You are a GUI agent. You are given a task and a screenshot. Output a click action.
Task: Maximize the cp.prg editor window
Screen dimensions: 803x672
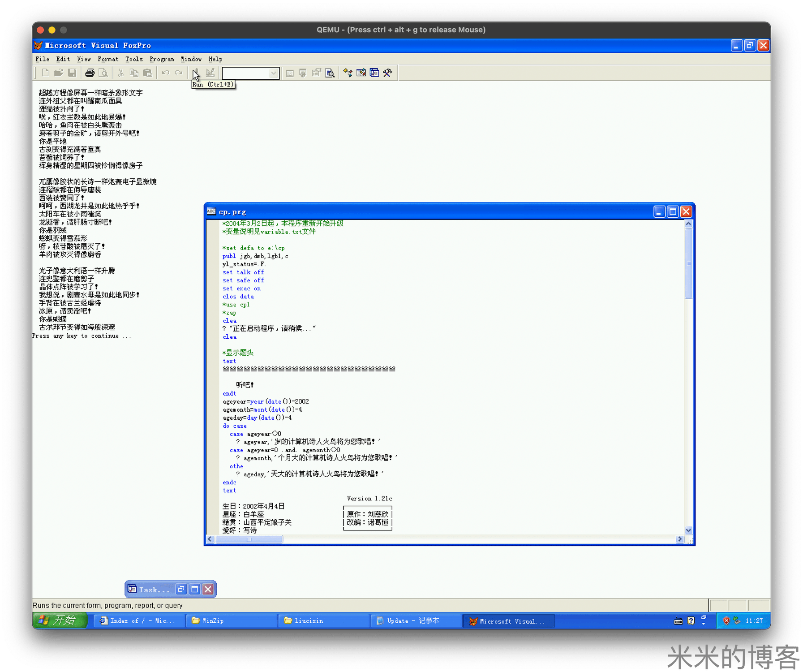(x=672, y=212)
